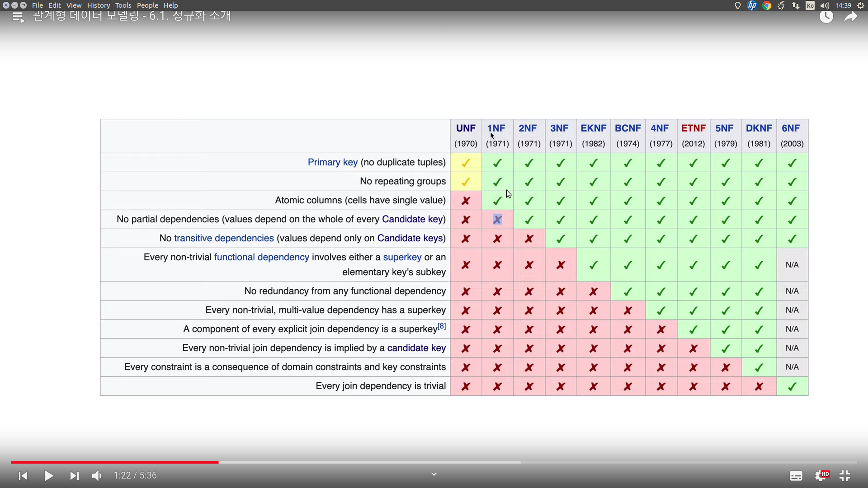868x488 pixels.
Task: Open the Edit menu
Action: 54,5
